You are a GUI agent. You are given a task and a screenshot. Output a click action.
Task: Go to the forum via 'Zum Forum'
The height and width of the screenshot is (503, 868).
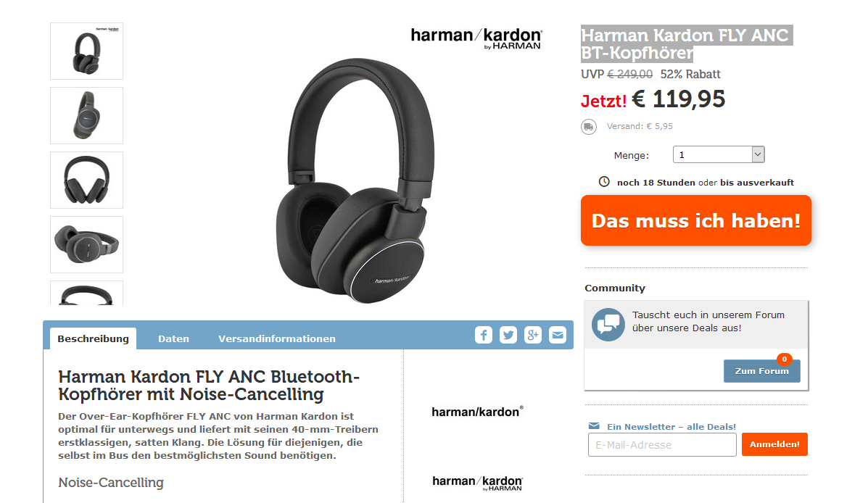(761, 371)
